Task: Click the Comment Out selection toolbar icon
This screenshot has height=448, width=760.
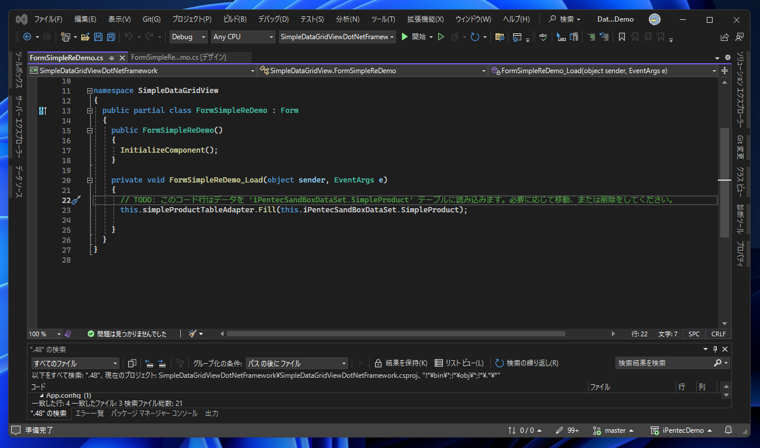Action: point(591,37)
